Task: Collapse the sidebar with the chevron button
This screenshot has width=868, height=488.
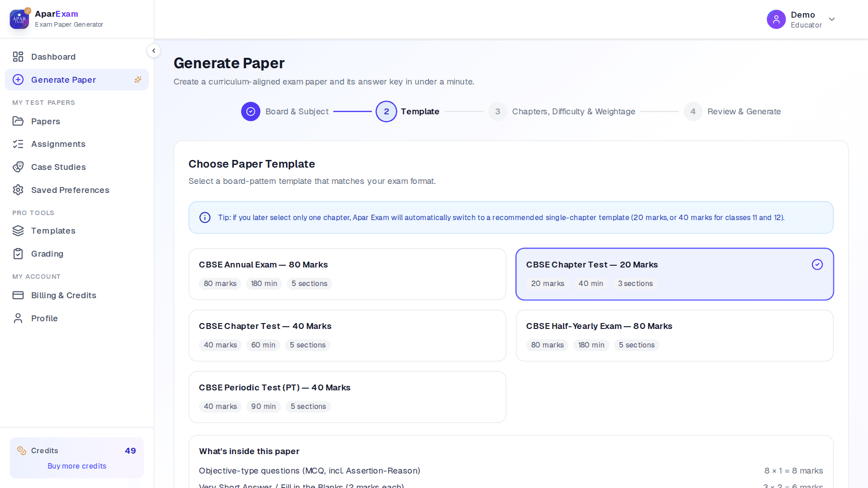Action: tap(154, 51)
